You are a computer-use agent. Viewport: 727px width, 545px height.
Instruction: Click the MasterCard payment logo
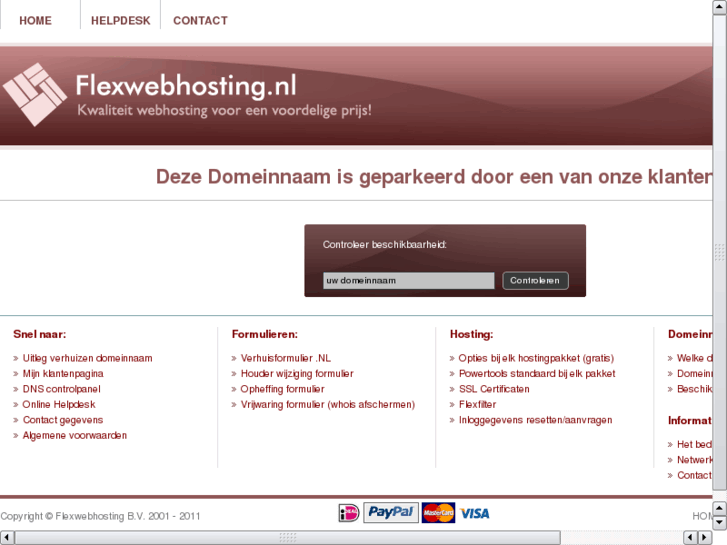tap(438, 513)
